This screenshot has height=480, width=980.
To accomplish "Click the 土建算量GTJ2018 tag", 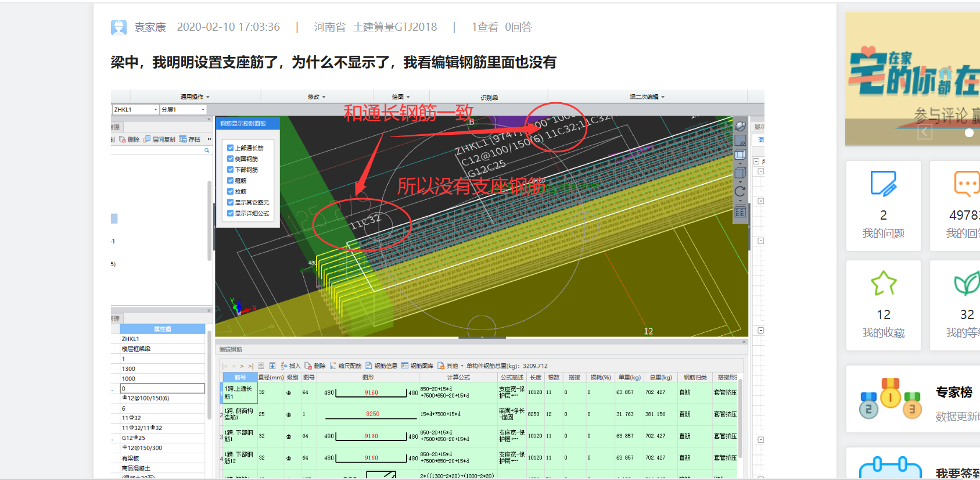I will click(x=395, y=27).
